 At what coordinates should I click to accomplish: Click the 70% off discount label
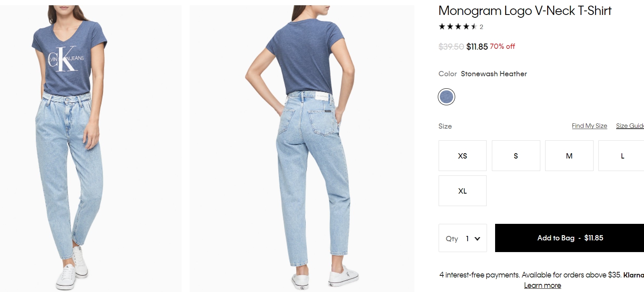click(502, 46)
